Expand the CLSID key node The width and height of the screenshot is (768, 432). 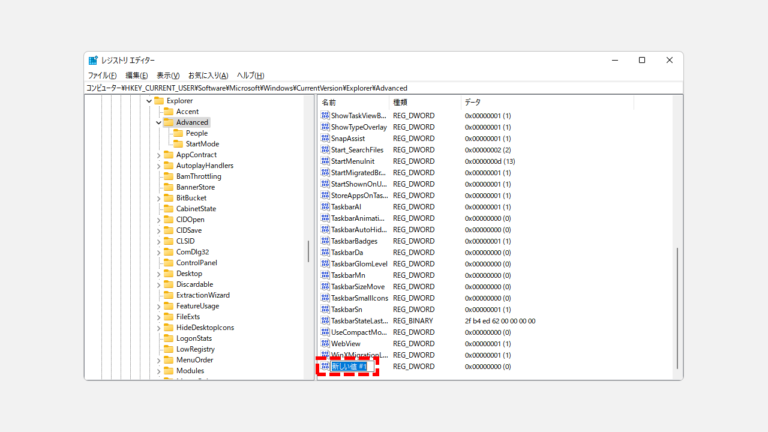click(158, 241)
